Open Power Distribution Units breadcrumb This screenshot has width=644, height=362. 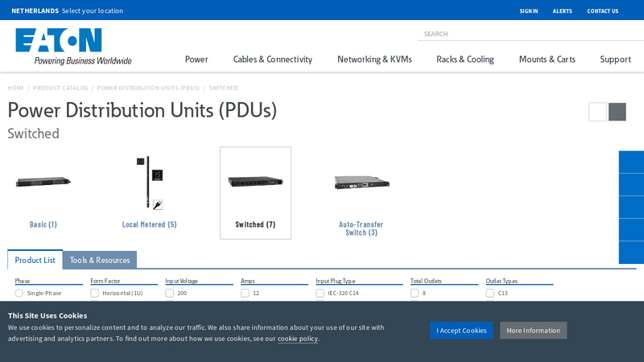pos(148,88)
